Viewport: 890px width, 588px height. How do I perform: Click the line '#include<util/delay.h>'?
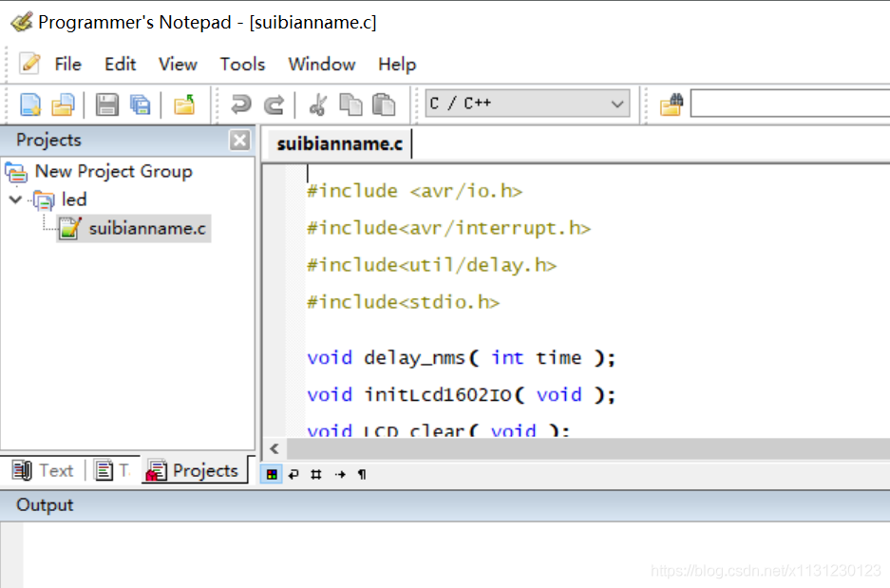[x=431, y=265]
